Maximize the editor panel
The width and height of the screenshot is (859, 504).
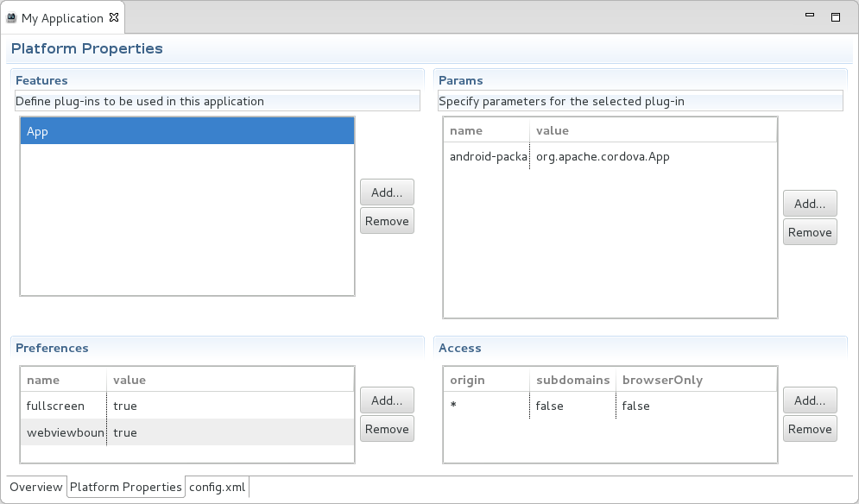835,16
